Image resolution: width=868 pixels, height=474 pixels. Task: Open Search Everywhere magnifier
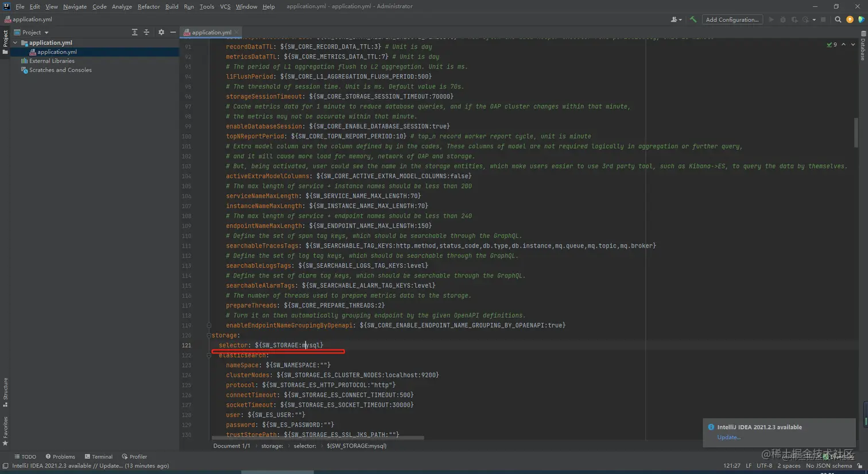click(x=838, y=20)
